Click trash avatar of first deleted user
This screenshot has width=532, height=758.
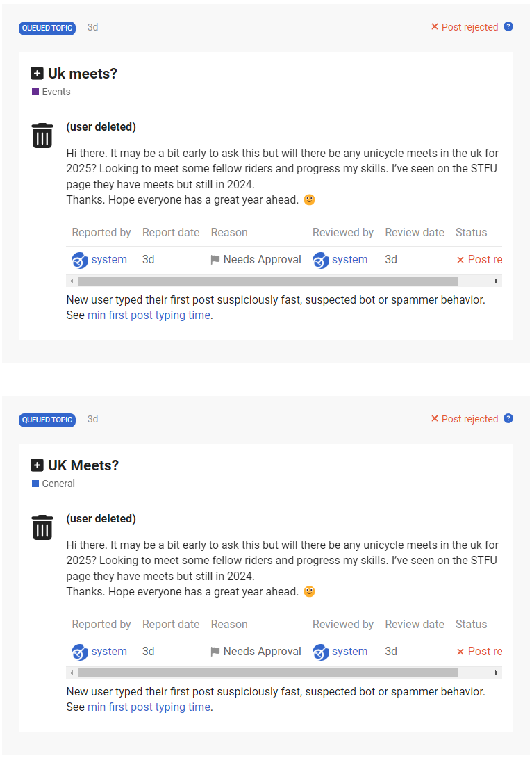[42, 135]
